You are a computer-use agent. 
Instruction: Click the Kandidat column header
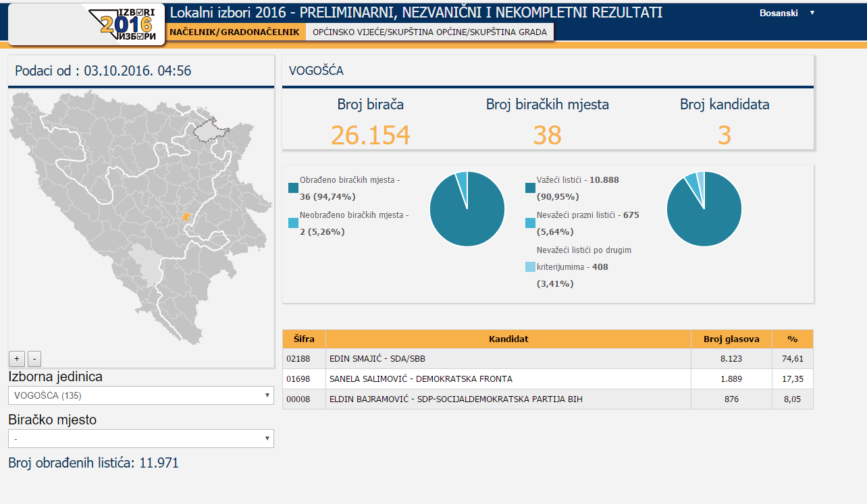(x=508, y=339)
